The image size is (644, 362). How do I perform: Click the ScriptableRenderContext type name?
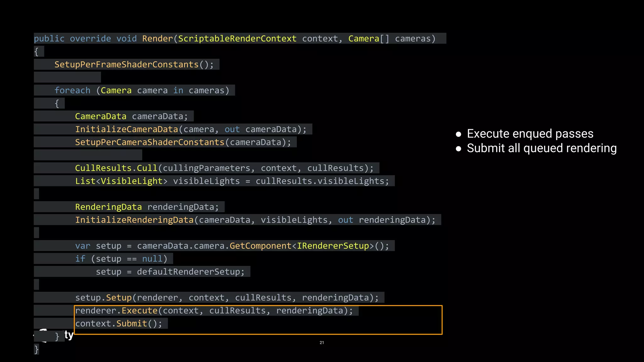coord(237,39)
